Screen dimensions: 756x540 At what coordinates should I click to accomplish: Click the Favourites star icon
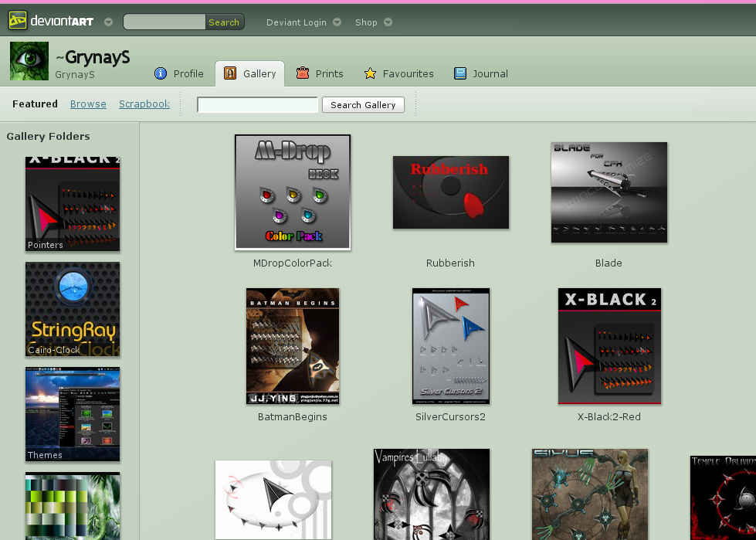pyautogui.click(x=371, y=73)
